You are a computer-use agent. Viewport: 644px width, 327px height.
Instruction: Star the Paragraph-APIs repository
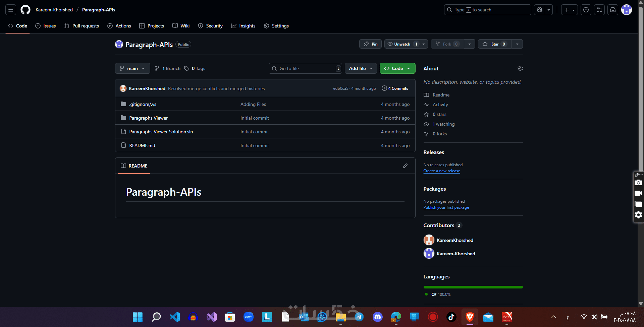(495, 44)
